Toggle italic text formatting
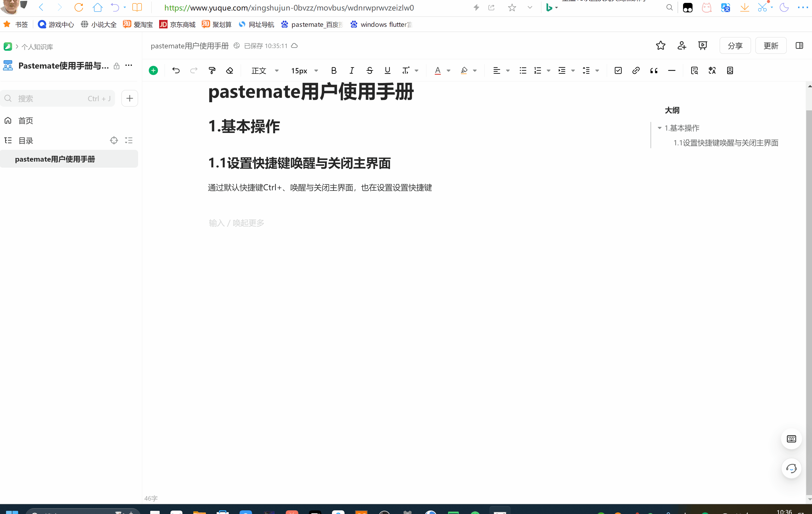Viewport: 812px width, 514px height. (351, 70)
